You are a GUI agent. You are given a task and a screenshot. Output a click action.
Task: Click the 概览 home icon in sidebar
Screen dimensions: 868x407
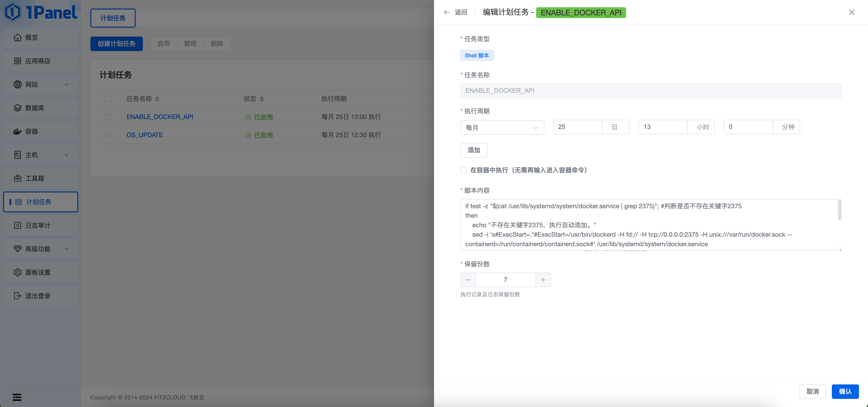coord(18,37)
